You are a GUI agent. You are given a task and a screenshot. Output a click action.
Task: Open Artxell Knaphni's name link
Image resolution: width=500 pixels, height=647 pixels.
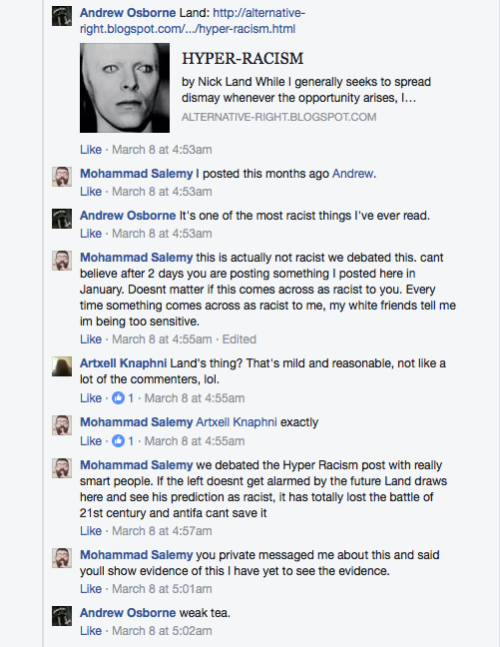[123, 363]
